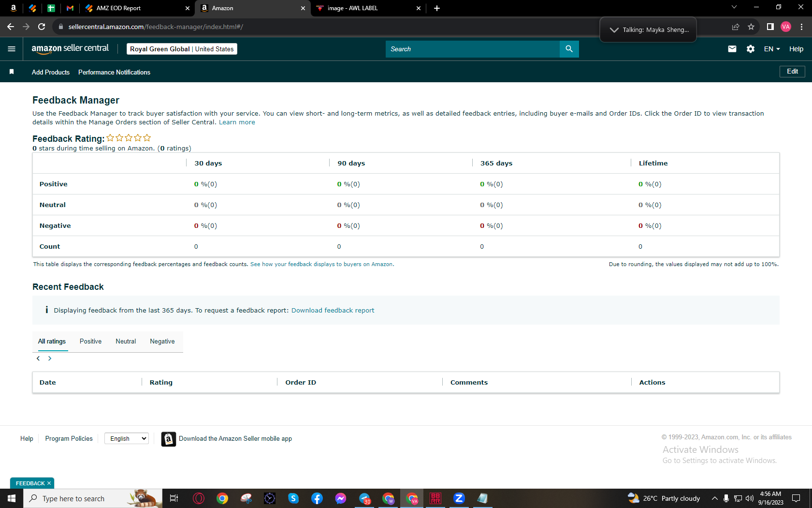Viewport: 812px width, 508px height.
Task: Click the Edit button
Action: click(x=792, y=72)
